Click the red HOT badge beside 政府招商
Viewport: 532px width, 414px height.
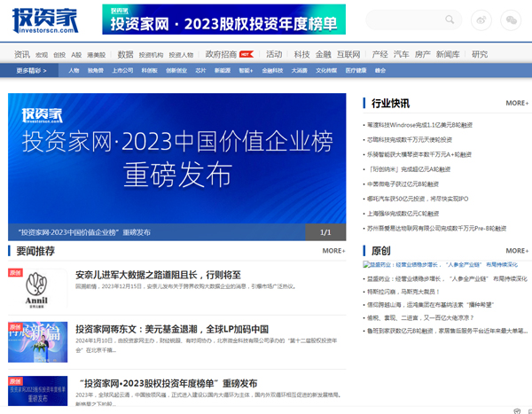coord(246,54)
